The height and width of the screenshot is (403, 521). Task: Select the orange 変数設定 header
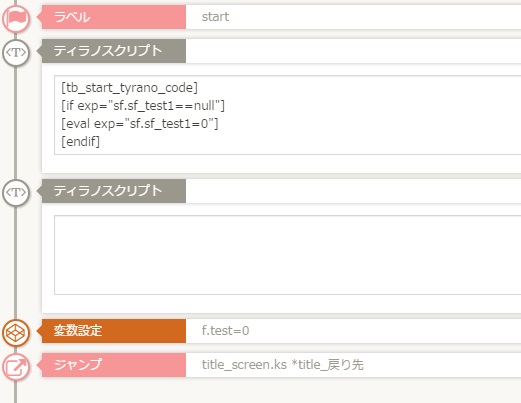114,331
